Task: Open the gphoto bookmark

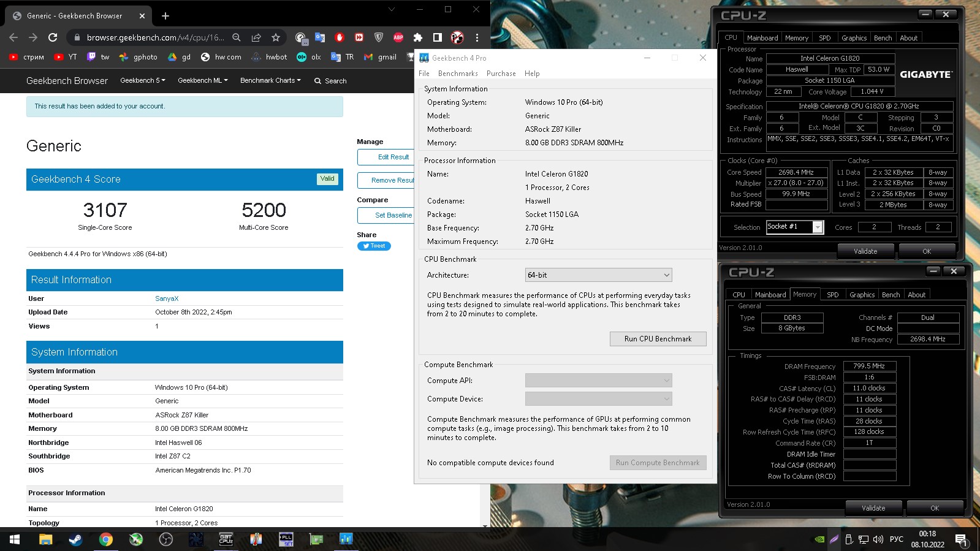Action: coord(139,57)
